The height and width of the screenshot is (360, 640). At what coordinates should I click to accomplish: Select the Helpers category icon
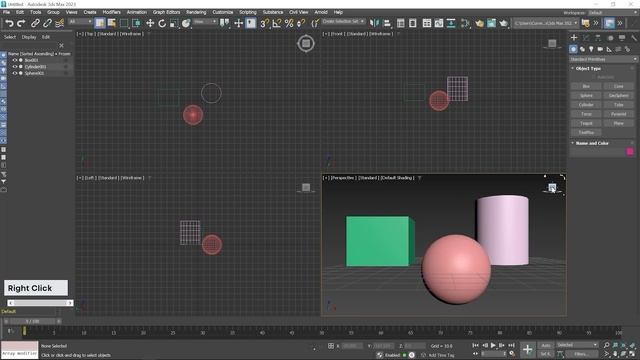tap(609, 49)
